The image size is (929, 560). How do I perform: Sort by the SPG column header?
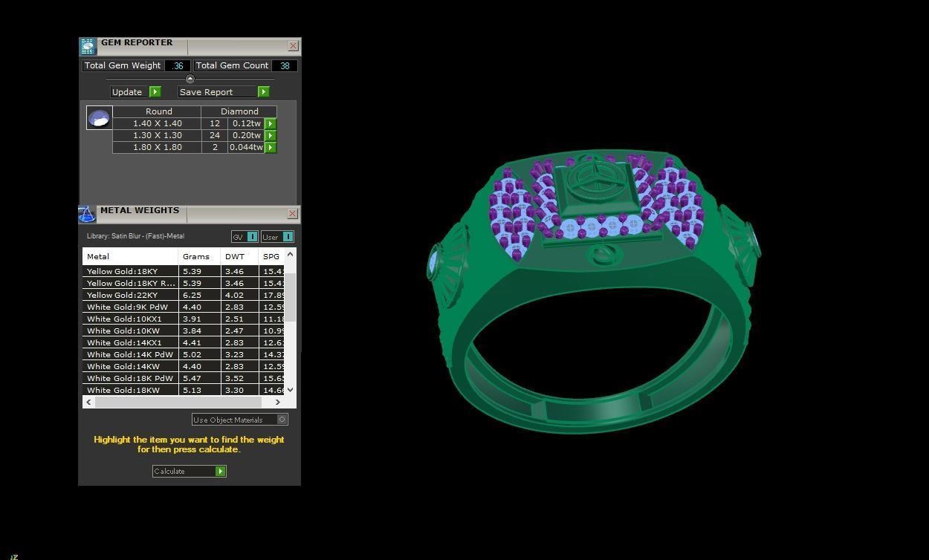271,257
